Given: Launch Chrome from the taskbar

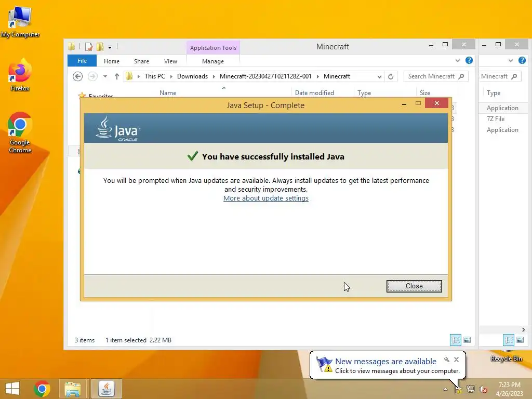Looking at the screenshot, I should 42,389.
